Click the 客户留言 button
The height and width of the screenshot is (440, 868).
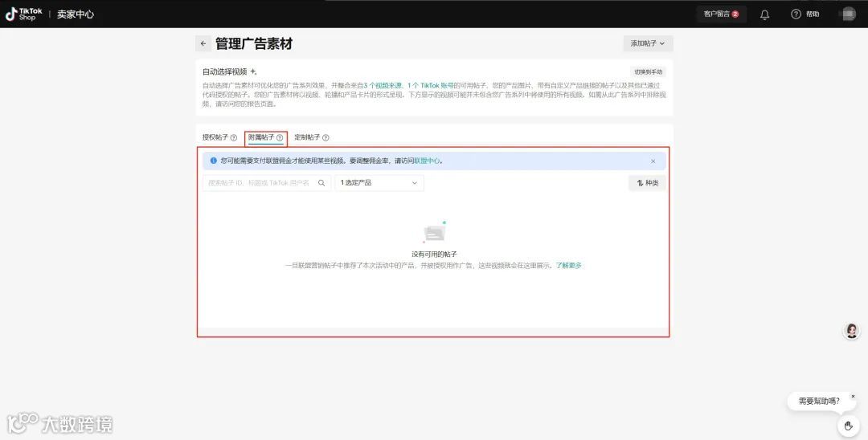(x=721, y=14)
